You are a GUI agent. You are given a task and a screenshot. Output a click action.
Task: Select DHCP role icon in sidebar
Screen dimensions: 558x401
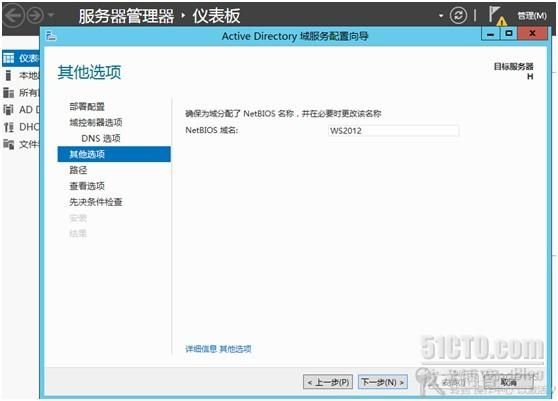click(9, 127)
